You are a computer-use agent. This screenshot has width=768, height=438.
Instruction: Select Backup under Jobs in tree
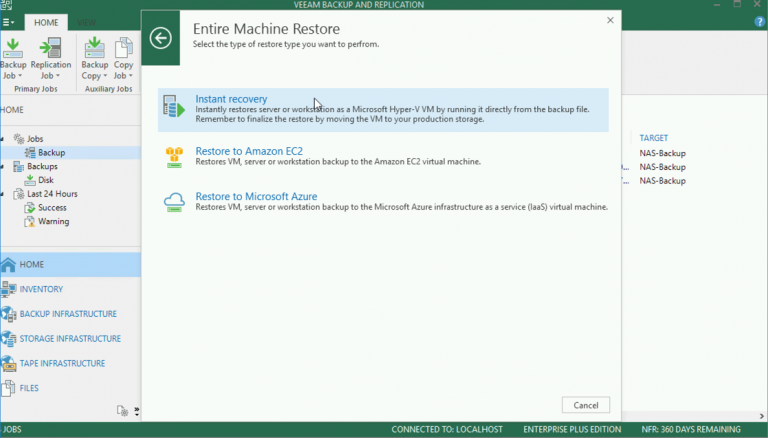point(51,152)
